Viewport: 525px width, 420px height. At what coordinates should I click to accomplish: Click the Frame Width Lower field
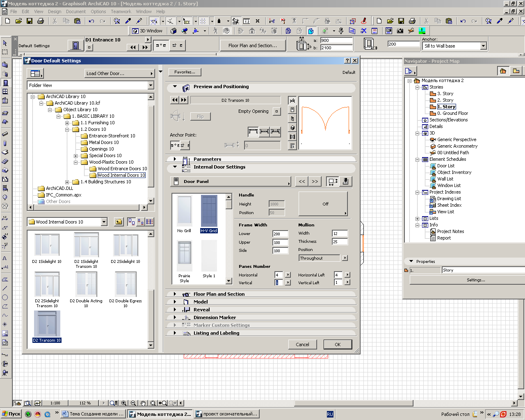280,234
